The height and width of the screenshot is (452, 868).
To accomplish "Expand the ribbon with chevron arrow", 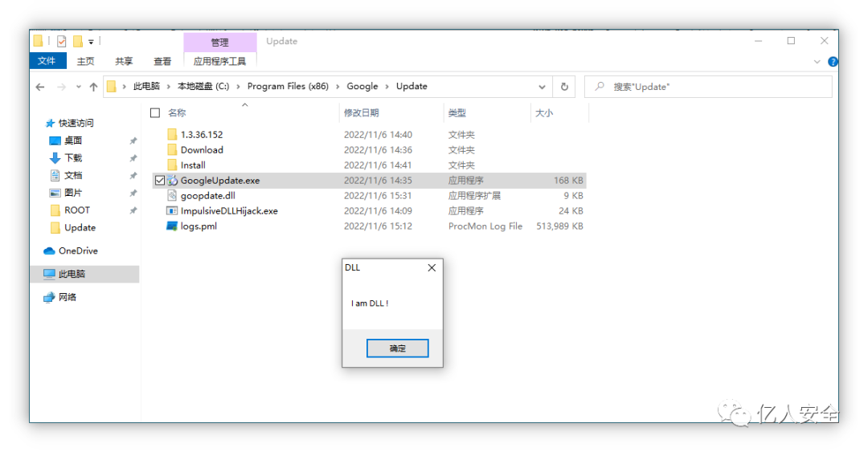I will (817, 61).
